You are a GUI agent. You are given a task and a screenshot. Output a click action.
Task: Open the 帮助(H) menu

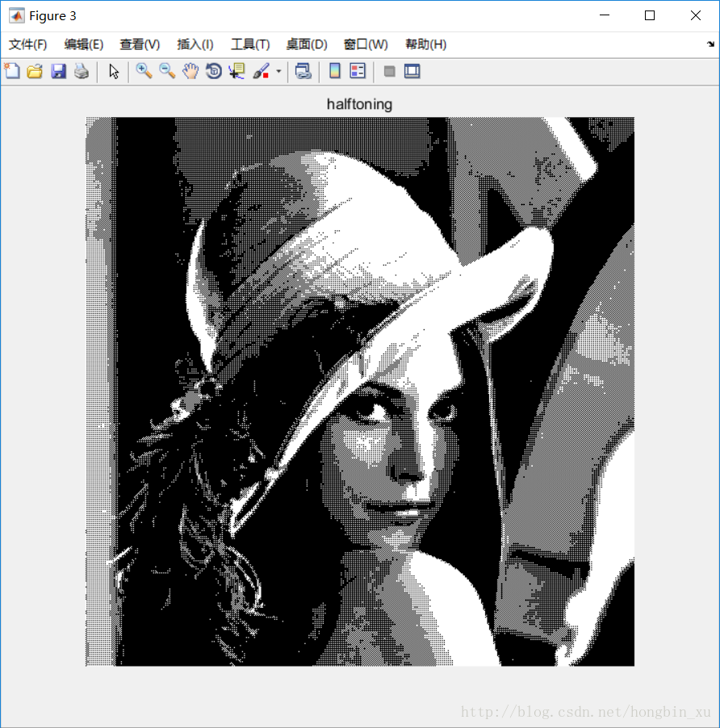click(425, 44)
